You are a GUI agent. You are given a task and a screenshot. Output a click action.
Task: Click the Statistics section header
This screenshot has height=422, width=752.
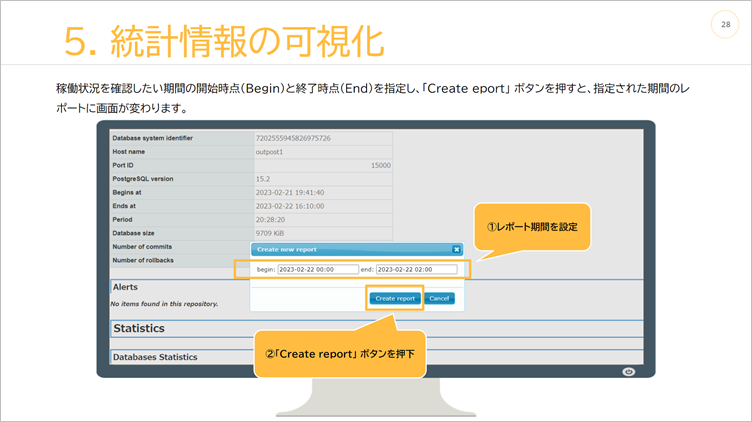pyautogui.click(x=139, y=328)
